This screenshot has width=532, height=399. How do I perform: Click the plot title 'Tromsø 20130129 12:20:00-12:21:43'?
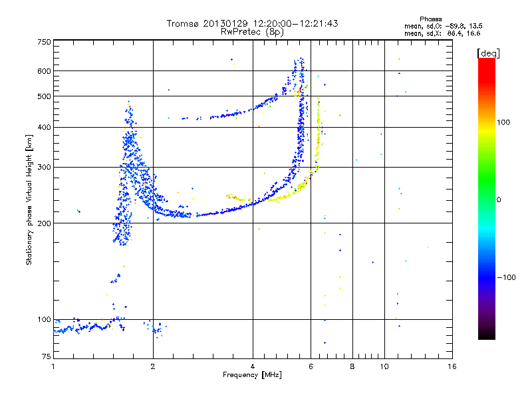pyautogui.click(x=252, y=23)
